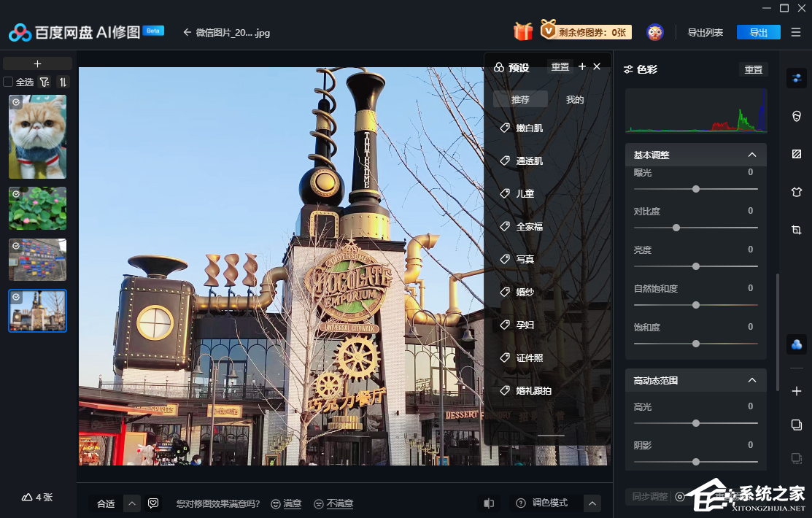Open the hamburger main menu

click(796, 32)
